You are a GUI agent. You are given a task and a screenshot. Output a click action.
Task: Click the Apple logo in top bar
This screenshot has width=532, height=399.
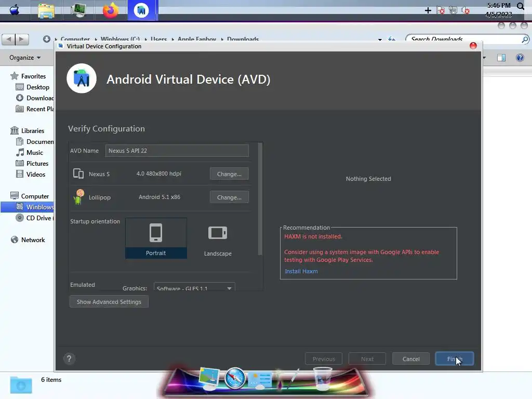pos(14,10)
